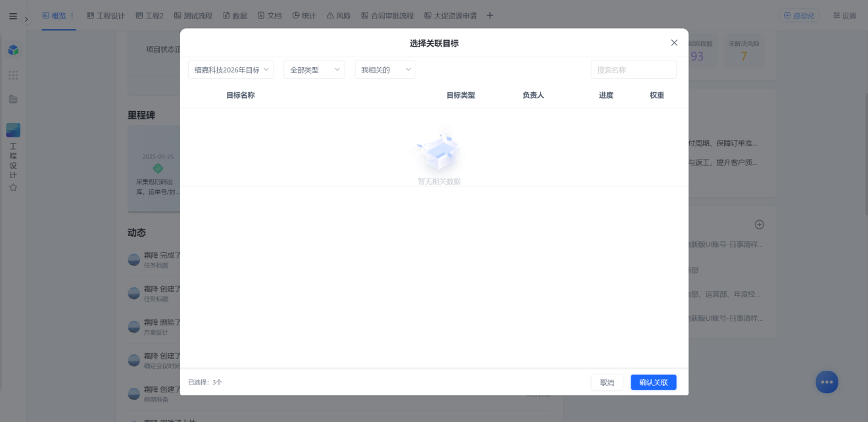Image resolution: width=868 pixels, height=422 pixels.
Task: Open the apps grid icon in sidebar
Action: tap(13, 75)
